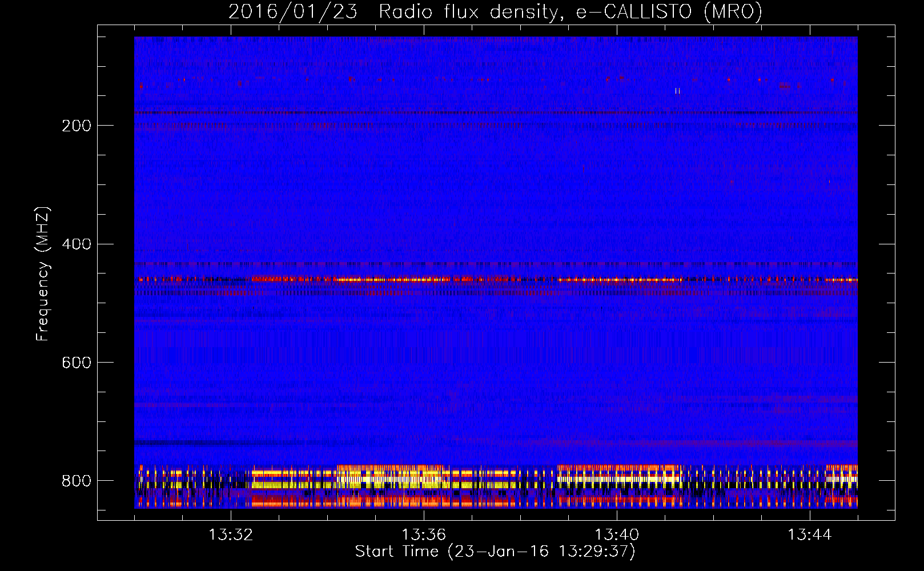
Task: Click the 400 frequency tick label
Action: tap(77, 244)
